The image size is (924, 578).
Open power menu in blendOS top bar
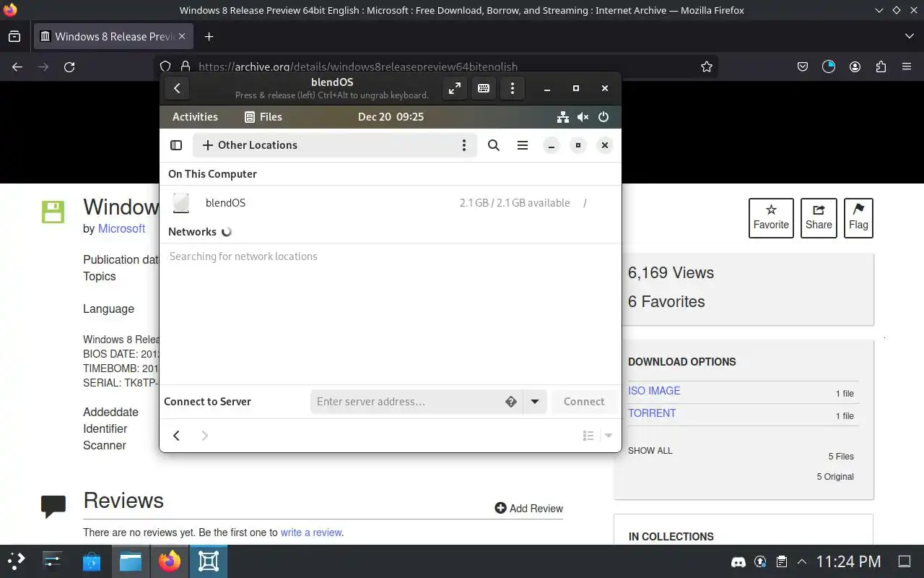pos(603,117)
